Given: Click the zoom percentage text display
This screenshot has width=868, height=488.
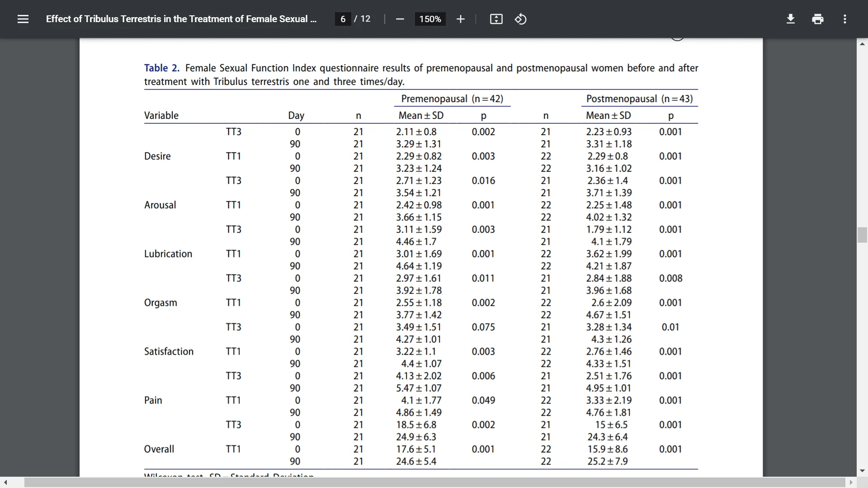Looking at the screenshot, I should (430, 19).
